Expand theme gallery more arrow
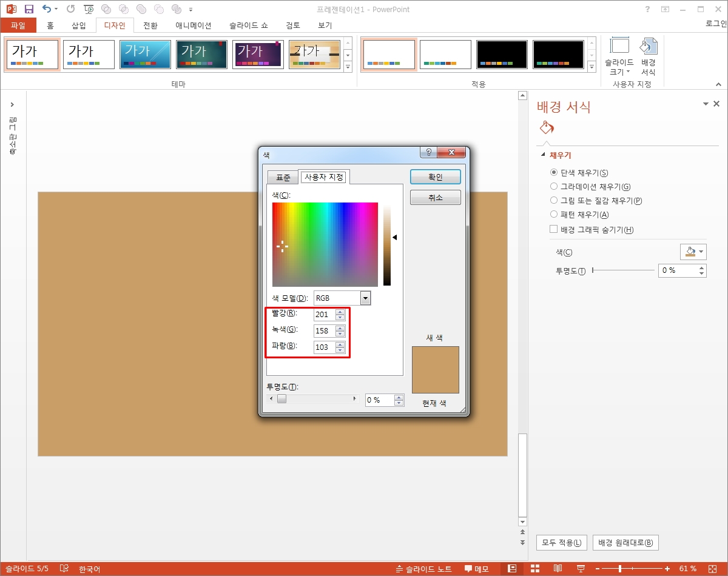The width and height of the screenshot is (728, 576). click(348, 67)
